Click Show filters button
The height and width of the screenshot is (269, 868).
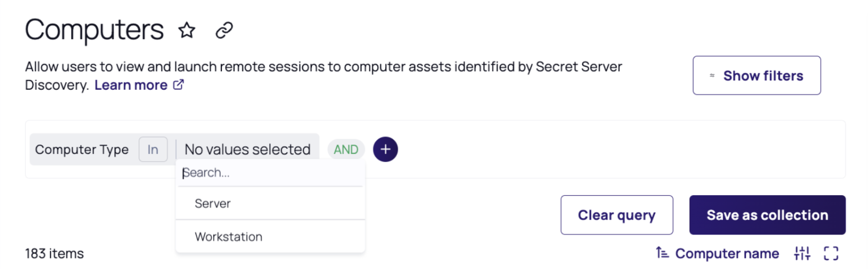tap(756, 76)
